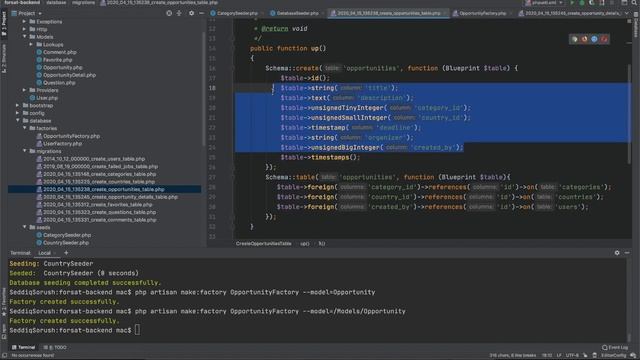
Task: Hide the terminal panel with minus icon
Action: 627,253
